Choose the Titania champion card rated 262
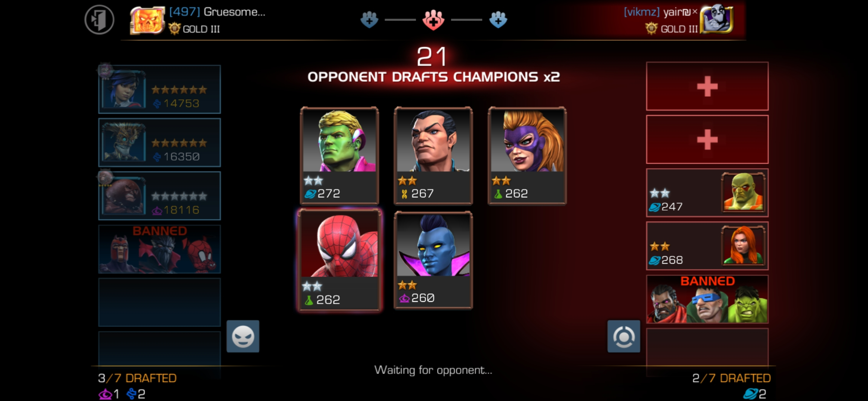The image size is (868, 401). 527,156
